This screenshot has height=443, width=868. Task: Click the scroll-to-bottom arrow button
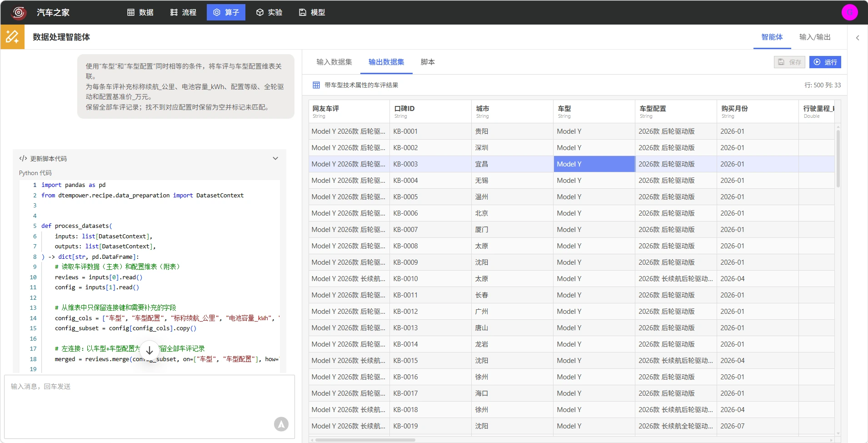tap(149, 350)
